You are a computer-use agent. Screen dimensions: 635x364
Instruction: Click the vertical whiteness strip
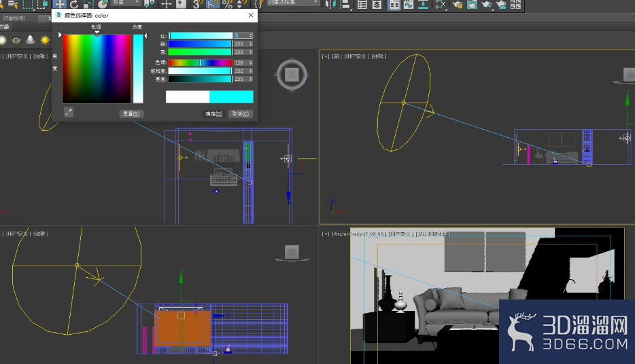click(x=138, y=69)
